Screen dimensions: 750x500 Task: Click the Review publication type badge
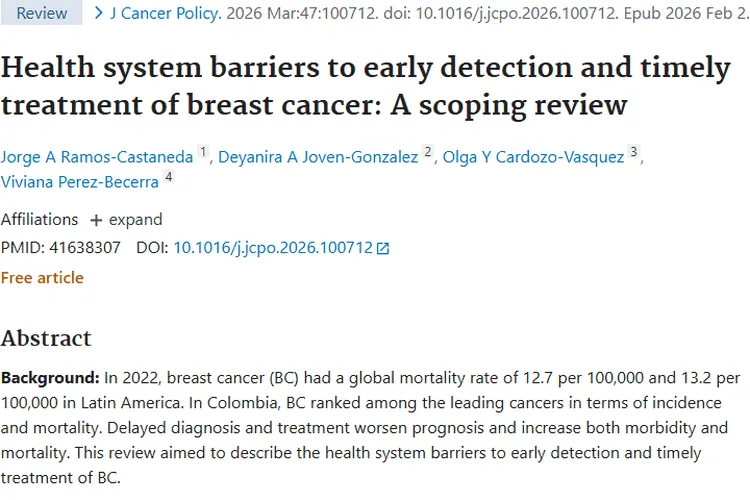point(41,13)
